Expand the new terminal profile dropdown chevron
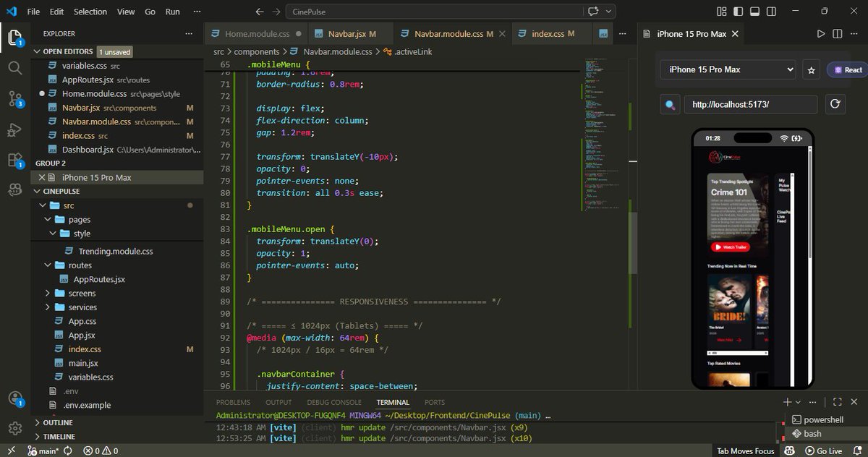Screen dimensions: 868x457 [797, 401]
